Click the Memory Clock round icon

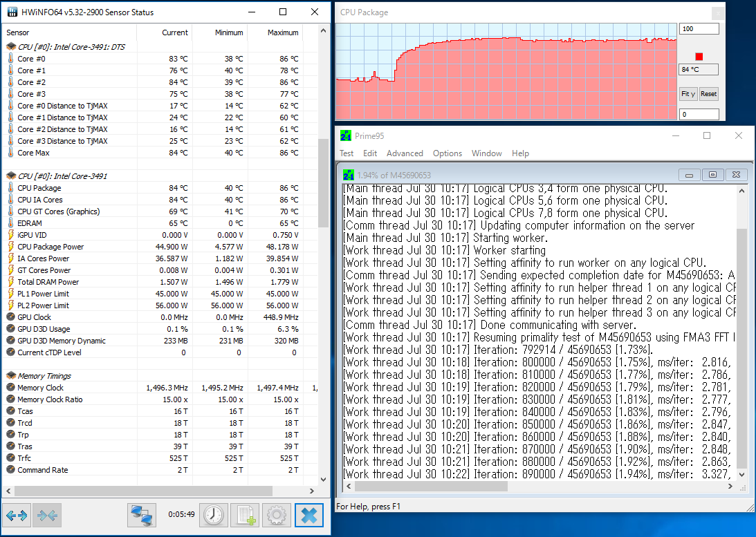[10, 387]
